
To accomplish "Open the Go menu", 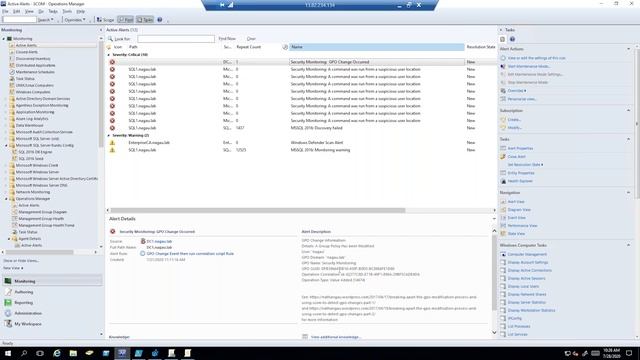I will click(41, 11).
